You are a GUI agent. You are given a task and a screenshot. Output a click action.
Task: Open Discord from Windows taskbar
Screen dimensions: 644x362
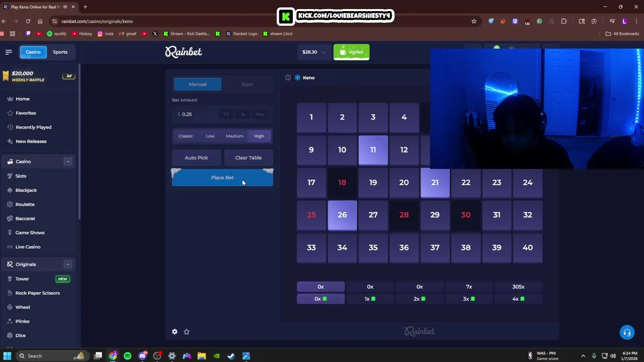[143, 356]
